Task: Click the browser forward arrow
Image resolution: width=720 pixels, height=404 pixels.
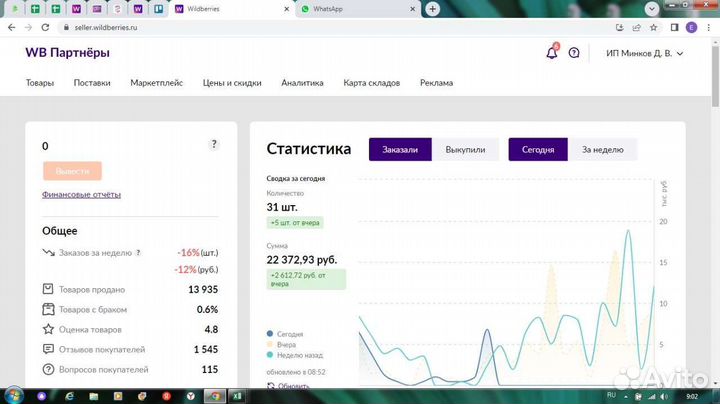Action: pyautogui.click(x=28, y=28)
